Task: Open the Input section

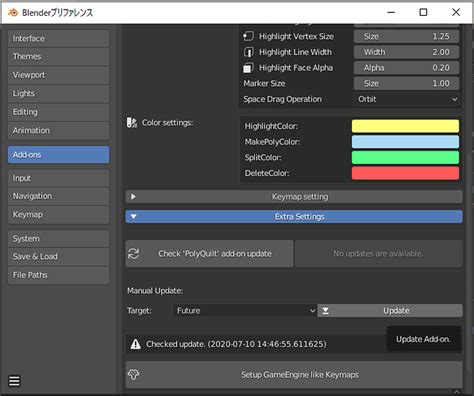Action: [x=58, y=178]
